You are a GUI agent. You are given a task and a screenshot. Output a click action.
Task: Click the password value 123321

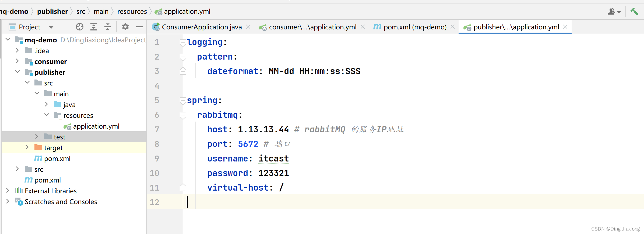pos(274,173)
